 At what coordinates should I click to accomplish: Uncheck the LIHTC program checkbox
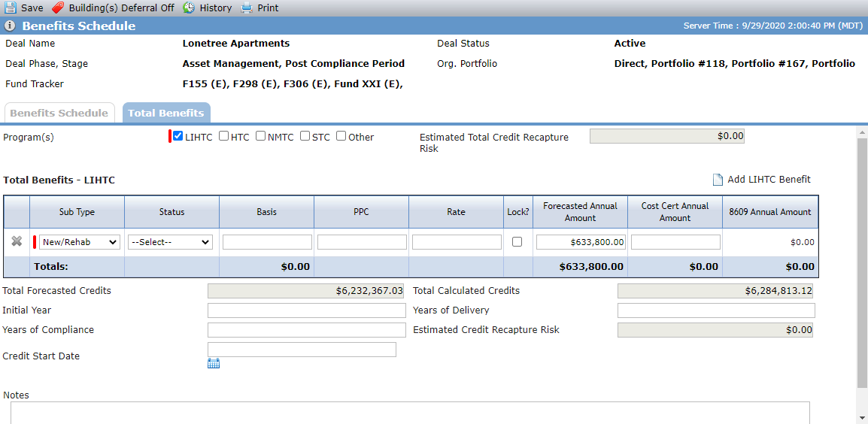click(x=178, y=136)
